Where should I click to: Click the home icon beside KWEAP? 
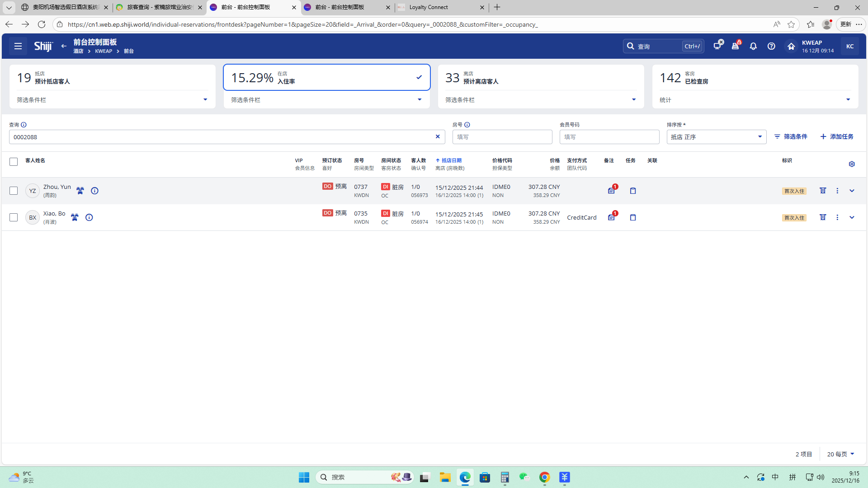pyautogui.click(x=791, y=46)
